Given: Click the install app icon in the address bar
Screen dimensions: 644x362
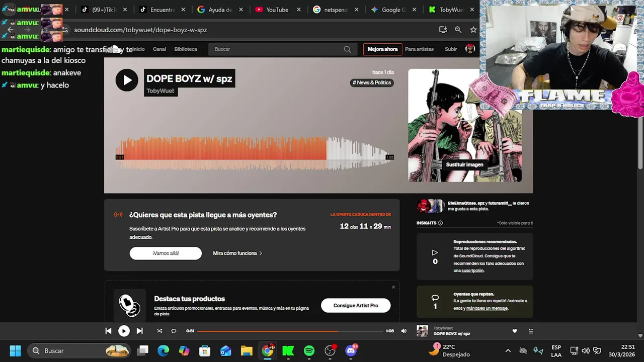Looking at the screenshot, I should pos(443,30).
